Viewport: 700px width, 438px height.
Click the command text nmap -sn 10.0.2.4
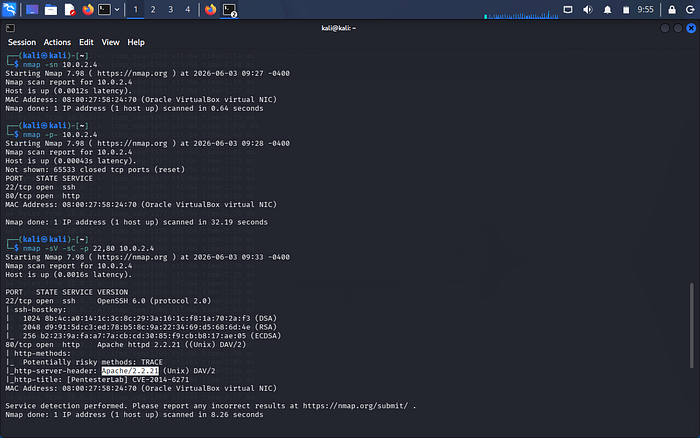(x=60, y=64)
